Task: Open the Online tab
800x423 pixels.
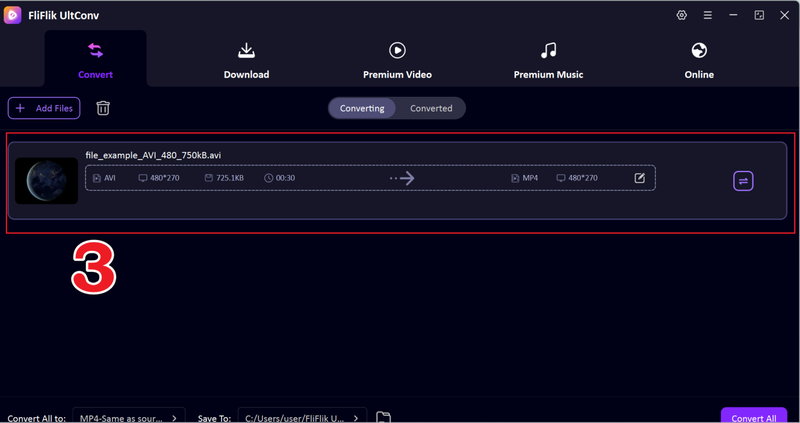Action: tap(699, 60)
